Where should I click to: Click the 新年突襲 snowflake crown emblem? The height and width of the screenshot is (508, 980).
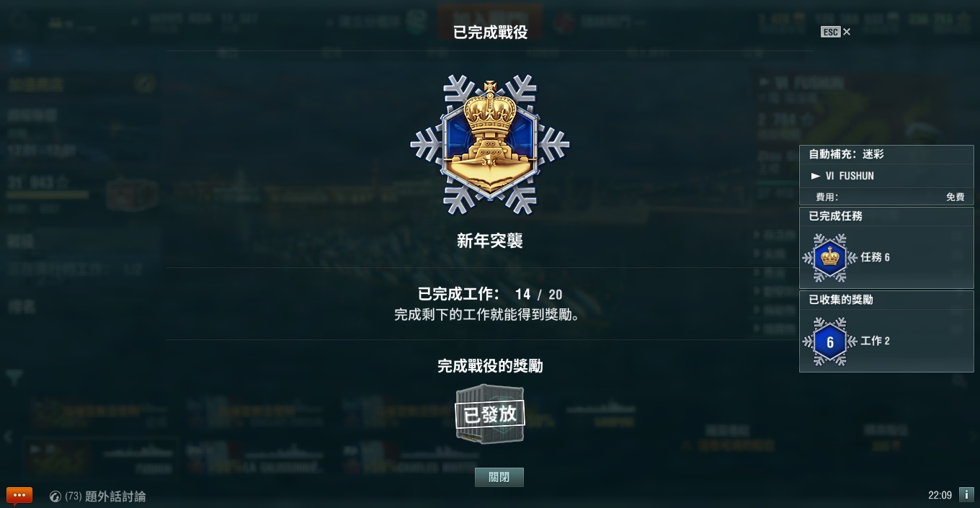click(490, 144)
